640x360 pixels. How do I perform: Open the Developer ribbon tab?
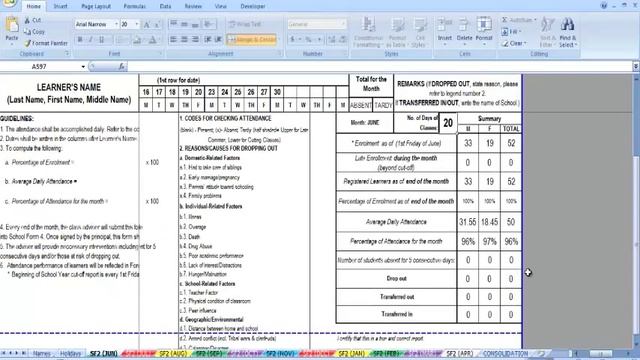(253, 6)
